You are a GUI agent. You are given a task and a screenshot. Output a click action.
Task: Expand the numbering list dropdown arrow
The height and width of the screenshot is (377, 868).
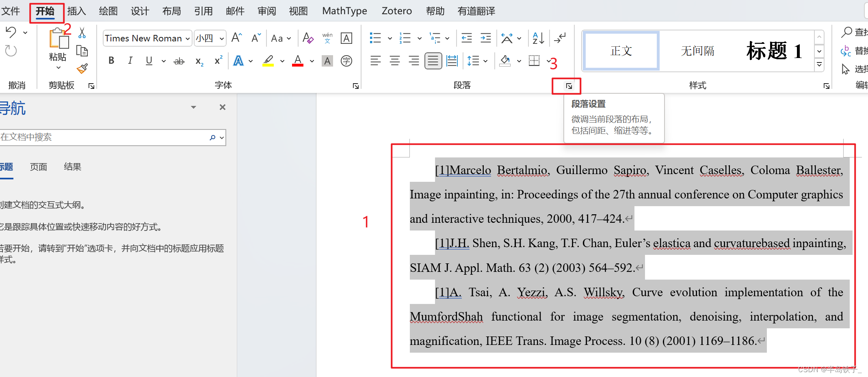tap(420, 39)
